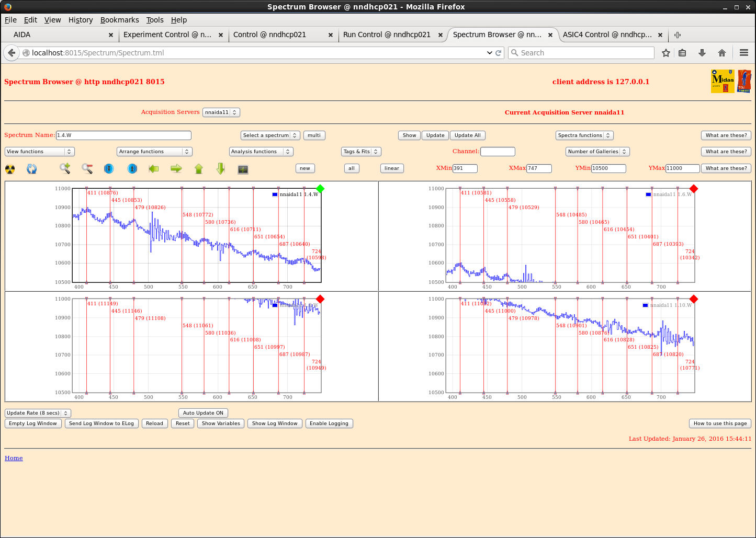Open Firefox downloads arrow icon

(702, 53)
